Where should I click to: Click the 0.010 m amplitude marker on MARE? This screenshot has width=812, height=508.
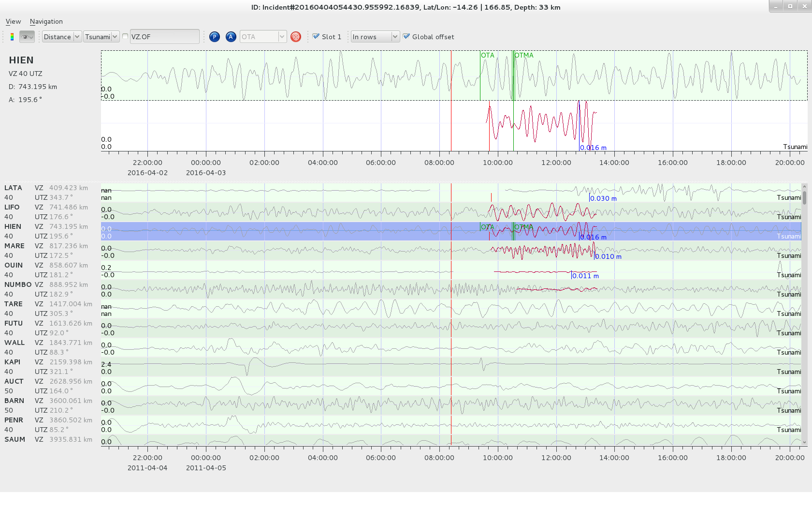(x=608, y=256)
